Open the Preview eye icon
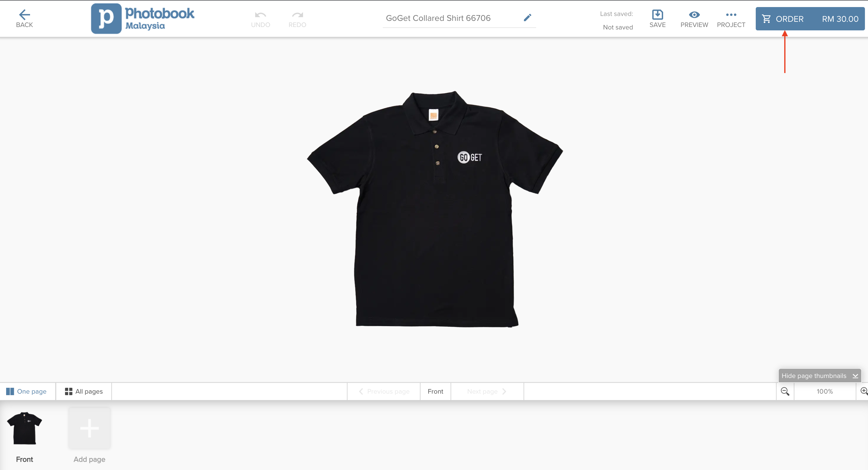The height and width of the screenshot is (470, 868). (694, 19)
